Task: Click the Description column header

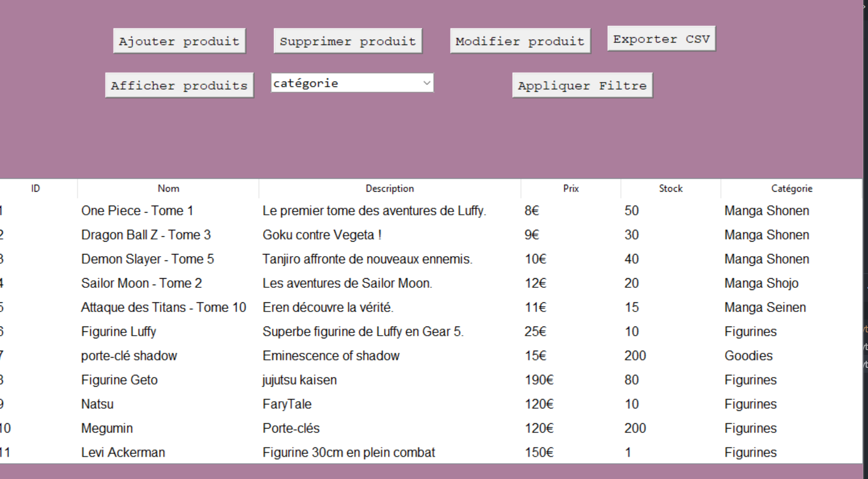Action: pyautogui.click(x=390, y=188)
